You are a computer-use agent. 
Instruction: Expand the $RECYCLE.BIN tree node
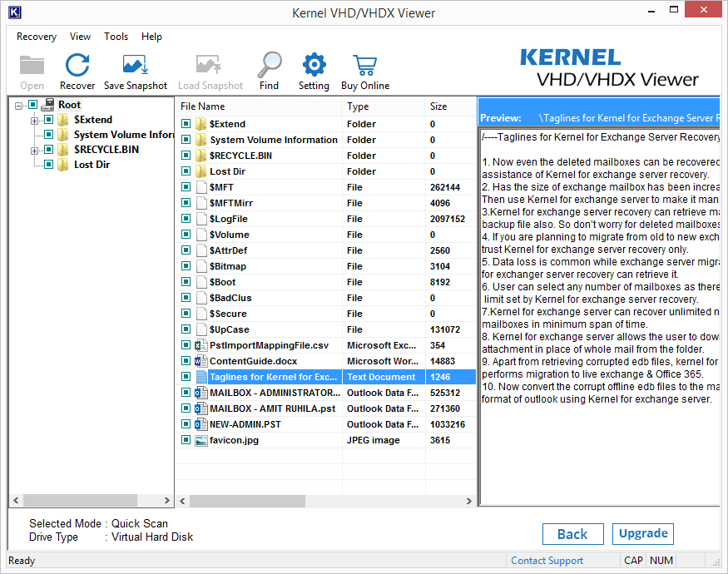(35, 150)
